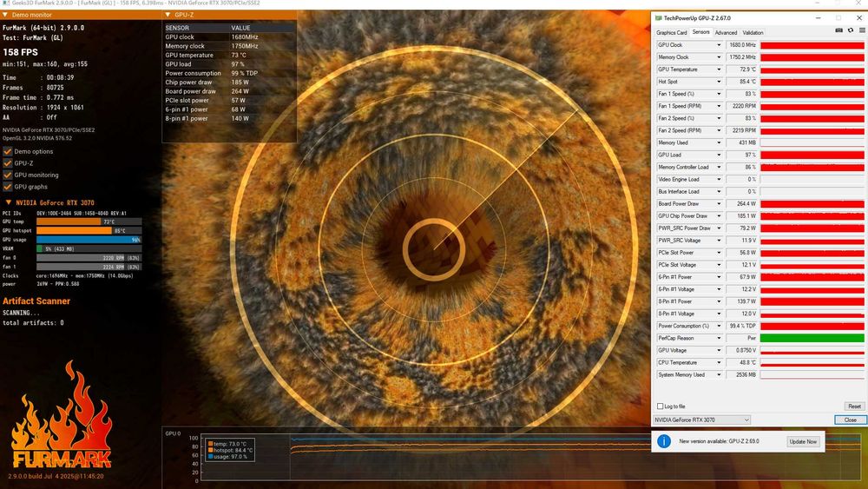Click the GPU-Z refresh icon
The image size is (868, 489).
(x=851, y=31)
